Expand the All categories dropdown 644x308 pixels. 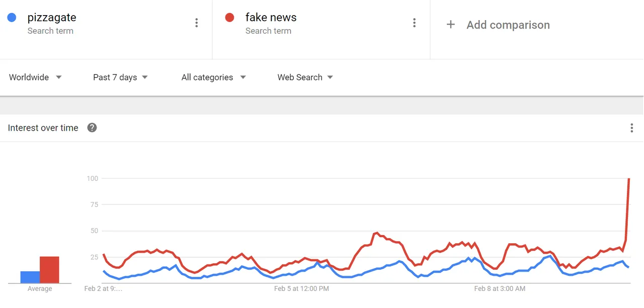(213, 77)
